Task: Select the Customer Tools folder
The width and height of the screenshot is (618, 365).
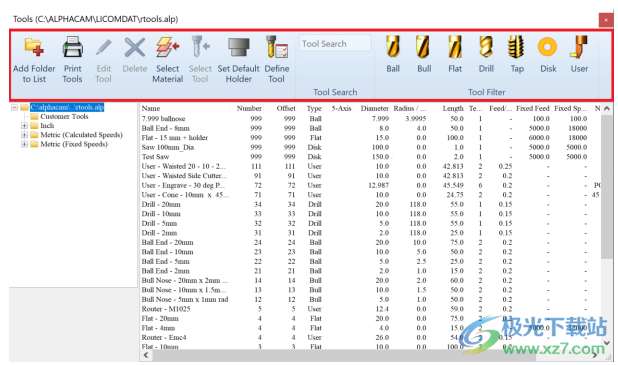Action: click(x=64, y=116)
